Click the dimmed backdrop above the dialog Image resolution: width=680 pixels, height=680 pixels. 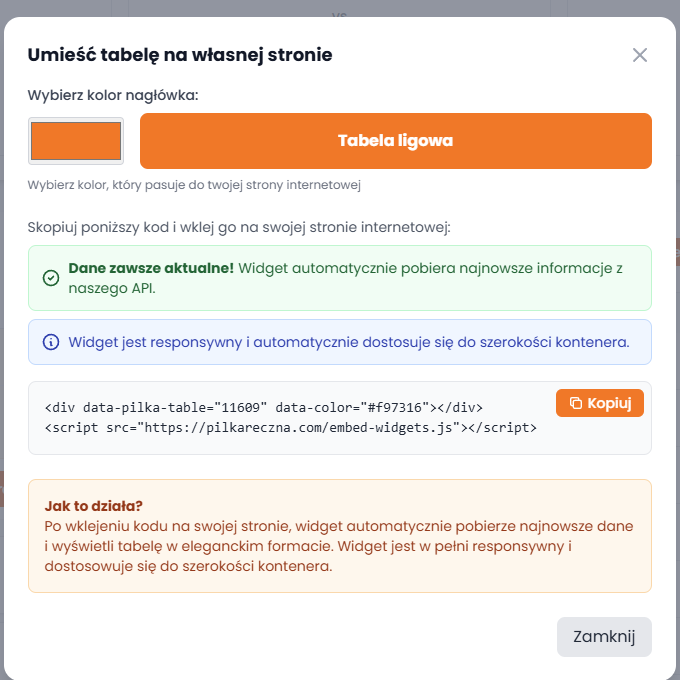pos(340,8)
